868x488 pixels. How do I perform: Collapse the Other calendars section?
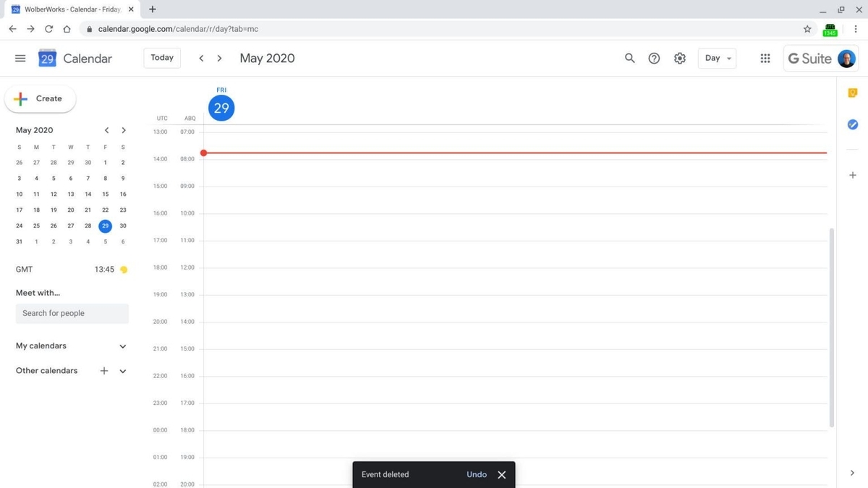pyautogui.click(x=123, y=371)
